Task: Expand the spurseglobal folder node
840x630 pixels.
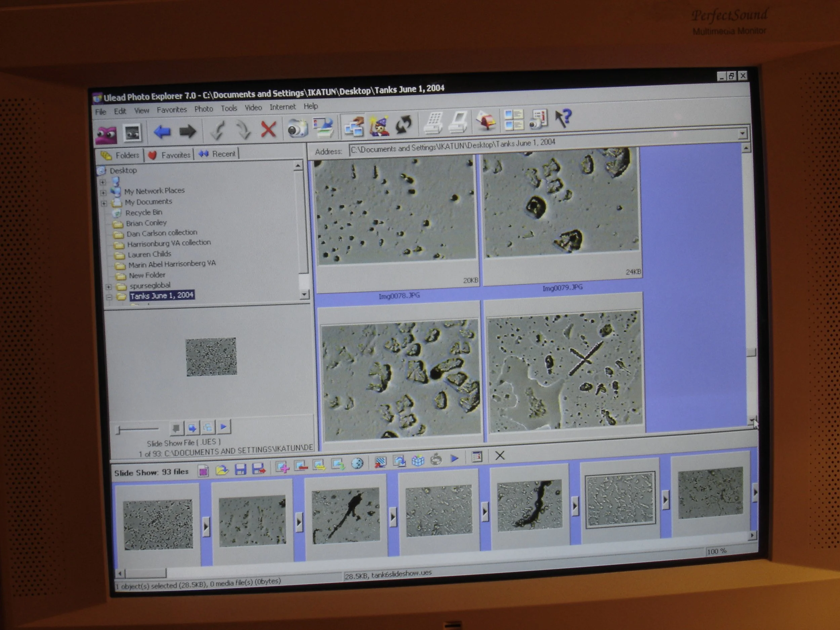Action: click(109, 287)
